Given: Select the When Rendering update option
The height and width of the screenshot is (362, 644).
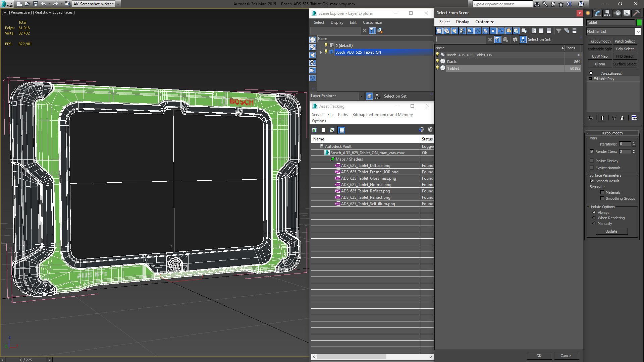Looking at the screenshot, I should pyautogui.click(x=594, y=218).
